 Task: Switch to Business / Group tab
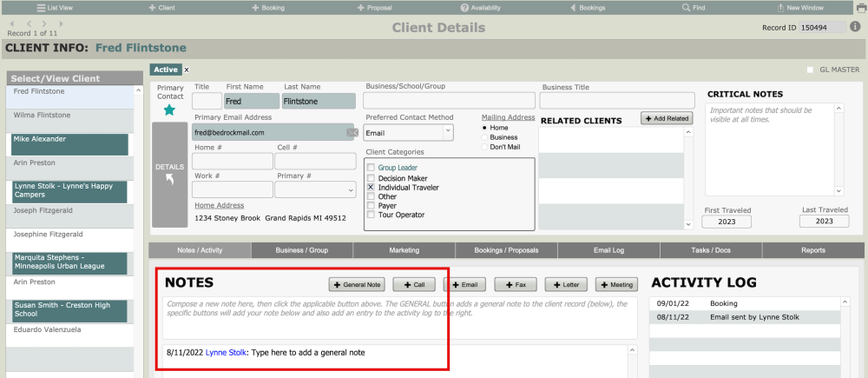click(302, 250)
